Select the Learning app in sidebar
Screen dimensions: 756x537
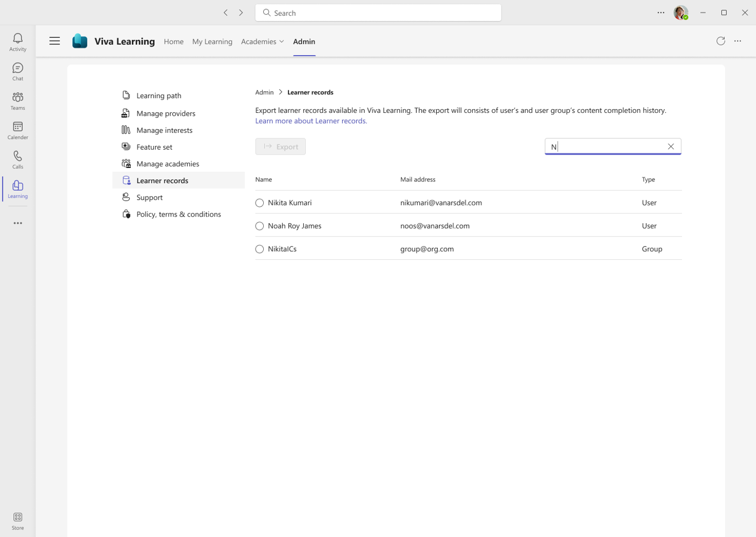tap(18, 189)
